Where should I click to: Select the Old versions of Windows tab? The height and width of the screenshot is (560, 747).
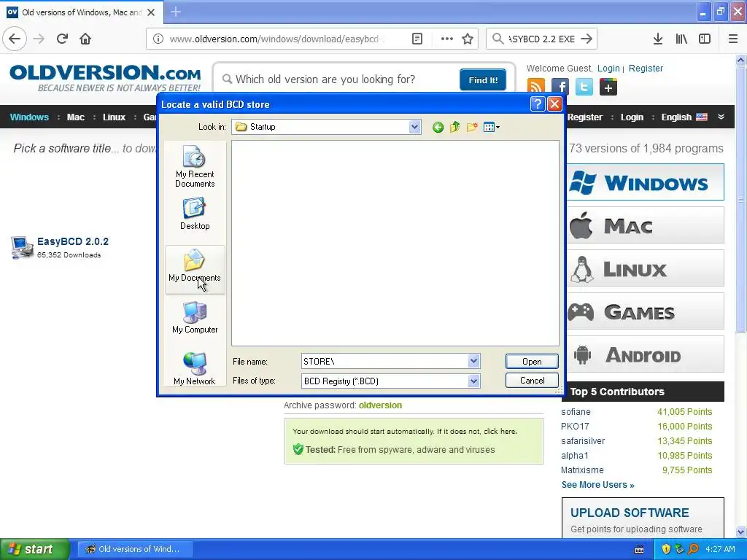point(82,12)
